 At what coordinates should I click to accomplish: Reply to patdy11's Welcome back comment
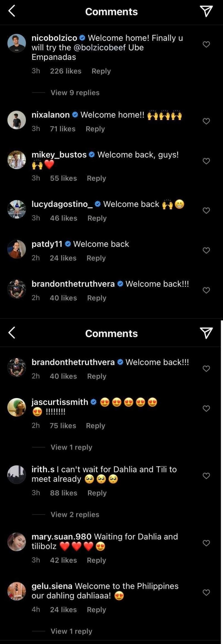click(x=96, y=258)
